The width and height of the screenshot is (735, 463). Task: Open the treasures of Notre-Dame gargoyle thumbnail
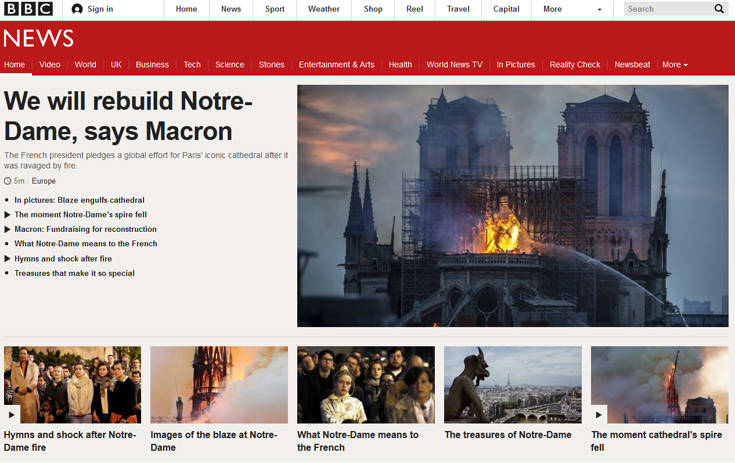tap(512, 384)
